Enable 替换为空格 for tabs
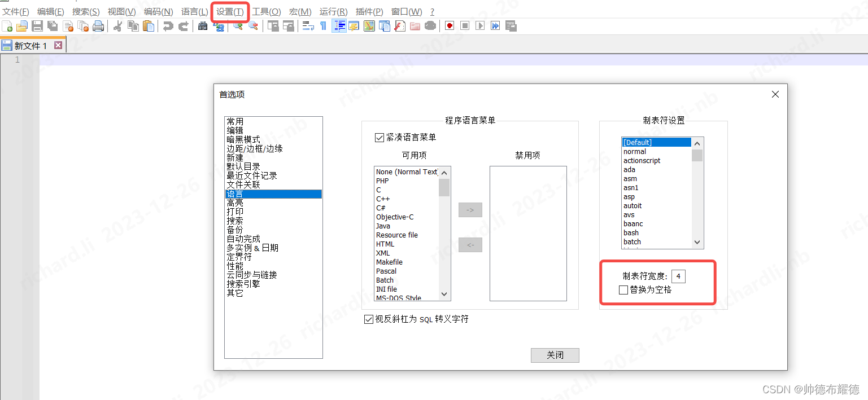868x400 pixels. coord(623,291)
